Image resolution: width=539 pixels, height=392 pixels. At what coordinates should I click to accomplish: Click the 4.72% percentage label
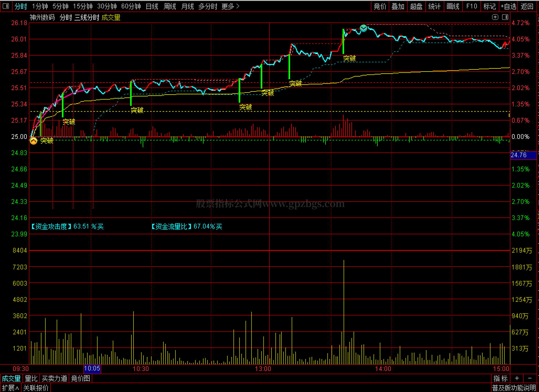pyautogui.click(x=521, y=23)
